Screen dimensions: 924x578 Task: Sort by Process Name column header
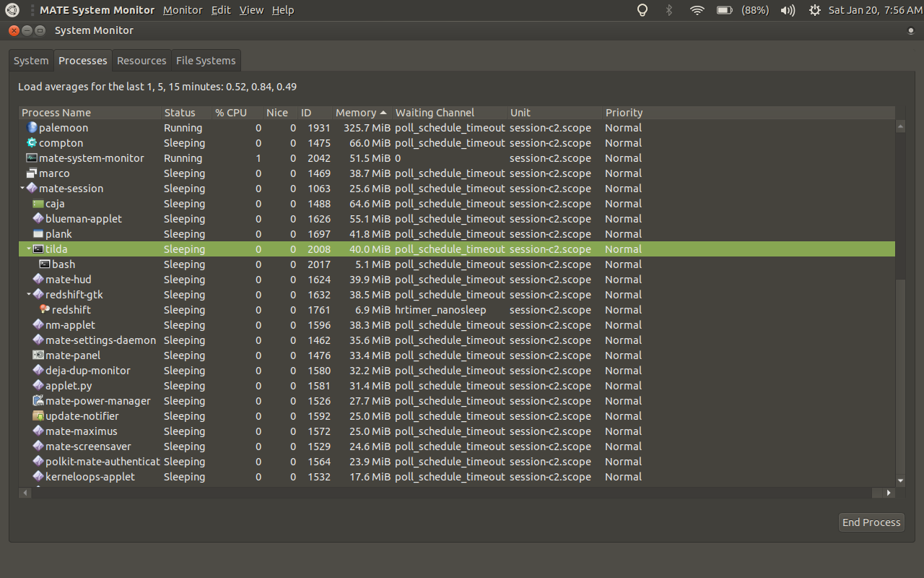coord(90,113)
